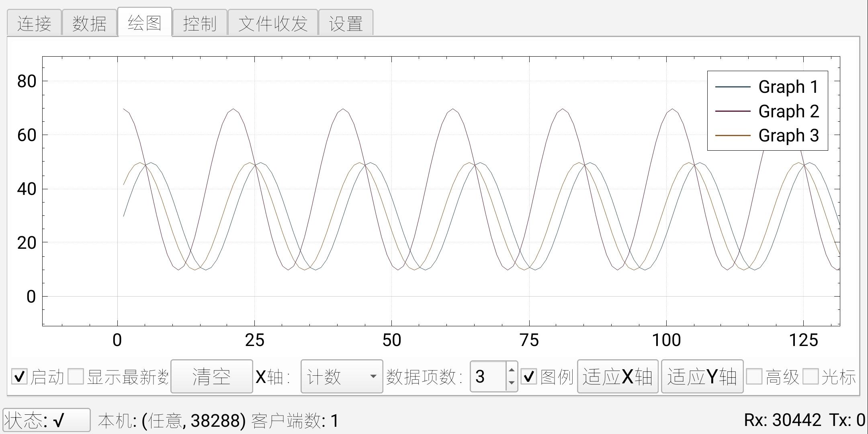Viewport: 868px width, 434px height.
Task: Select Graph 3 in the legend
Action: click(x=788, y=135)
